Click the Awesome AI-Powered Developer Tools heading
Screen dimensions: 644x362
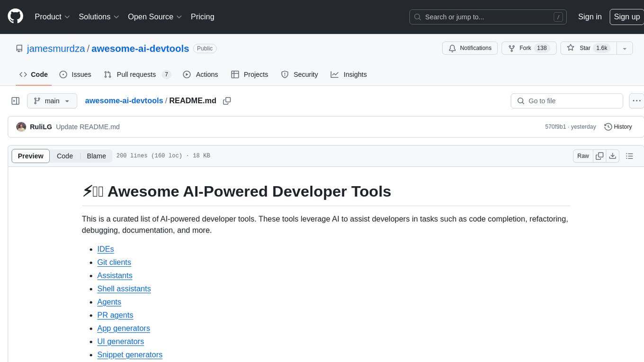coord(236,191)
